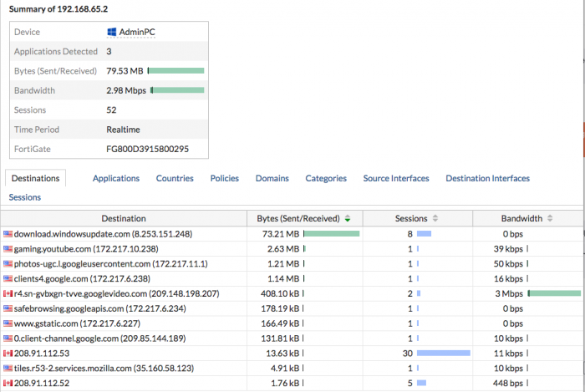Click the Canada flag next to r4.sn-gvbxgn-tvve.googlevideo.com
This screenshot has height=392, width=585.
[x=8, y=294]
